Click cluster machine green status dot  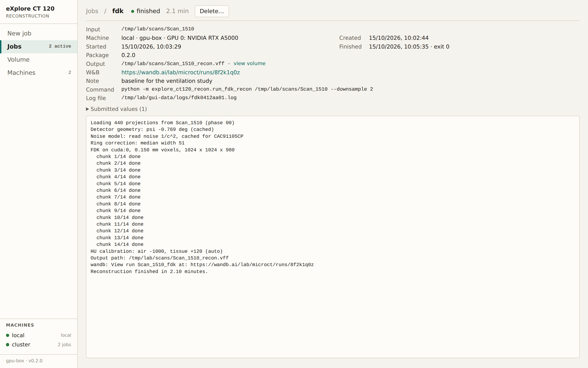tap(8, 345)
